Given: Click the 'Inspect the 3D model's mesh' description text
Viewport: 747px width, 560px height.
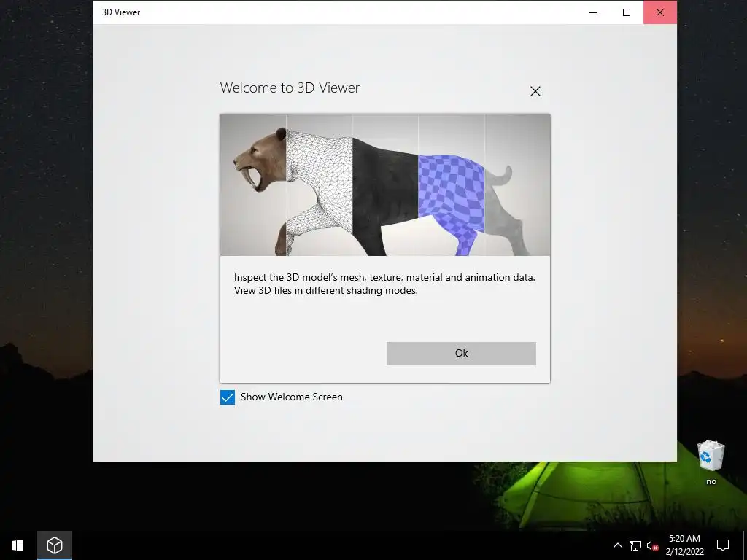Looking at the screenshot, I should (x=384, y=284).
